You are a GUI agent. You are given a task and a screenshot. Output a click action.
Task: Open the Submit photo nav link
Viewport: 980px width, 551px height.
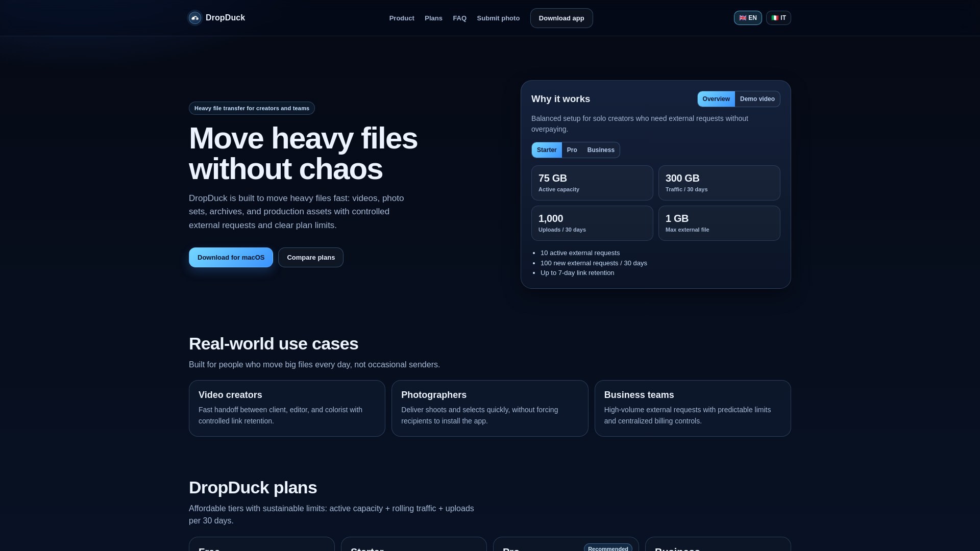point(498,18)
